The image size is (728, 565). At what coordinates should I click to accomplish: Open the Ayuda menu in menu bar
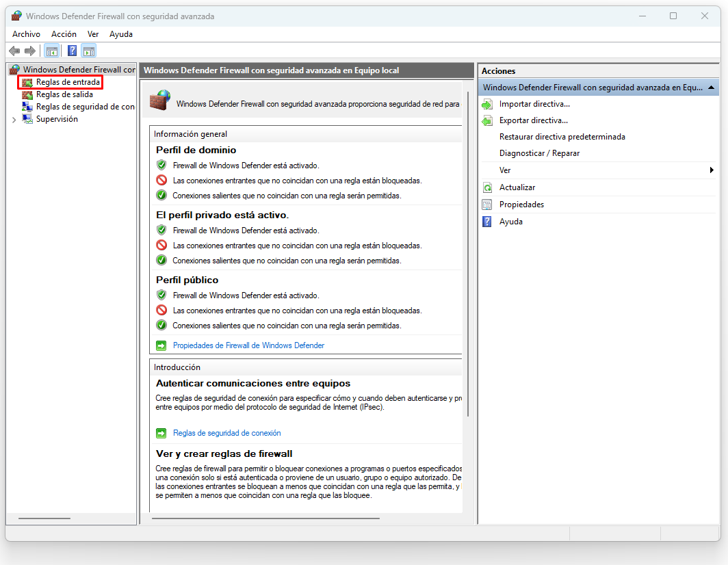[x=120, y=34]
